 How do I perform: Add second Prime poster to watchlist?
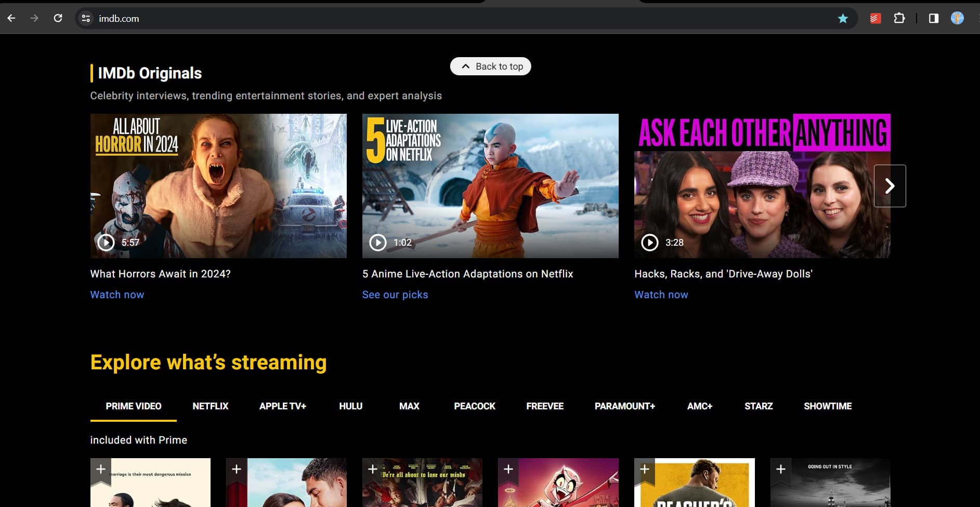coord(237,470)
